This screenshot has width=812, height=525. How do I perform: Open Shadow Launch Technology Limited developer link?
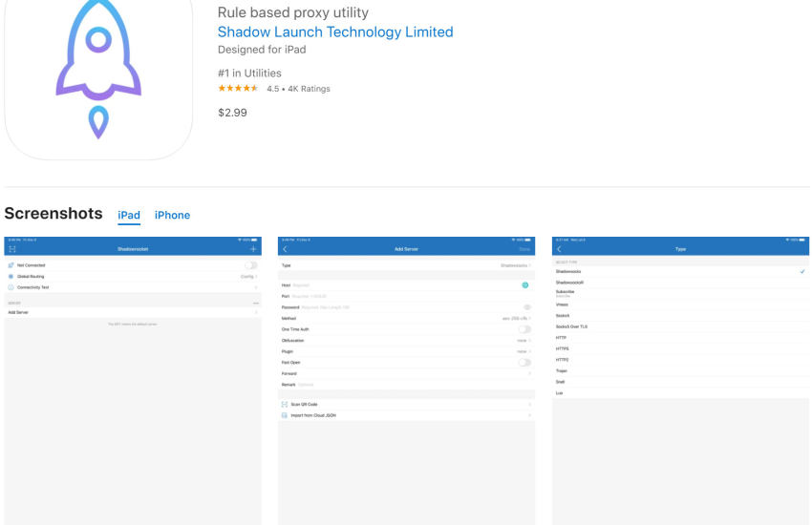335,32
